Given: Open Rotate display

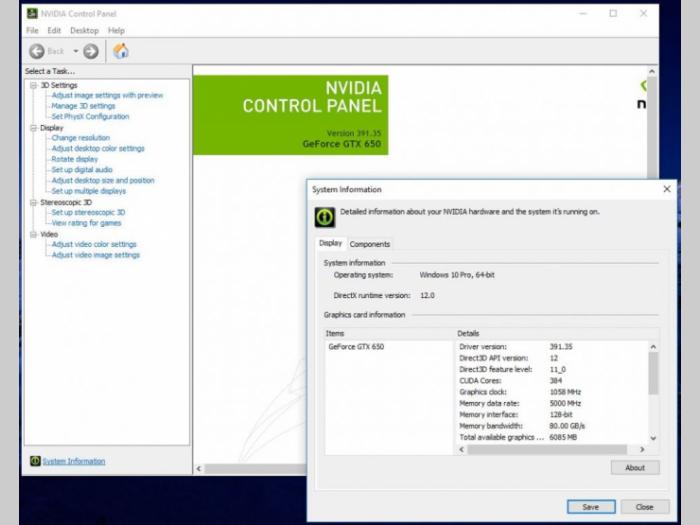Looking at the screenshot, I should (75, 159).
